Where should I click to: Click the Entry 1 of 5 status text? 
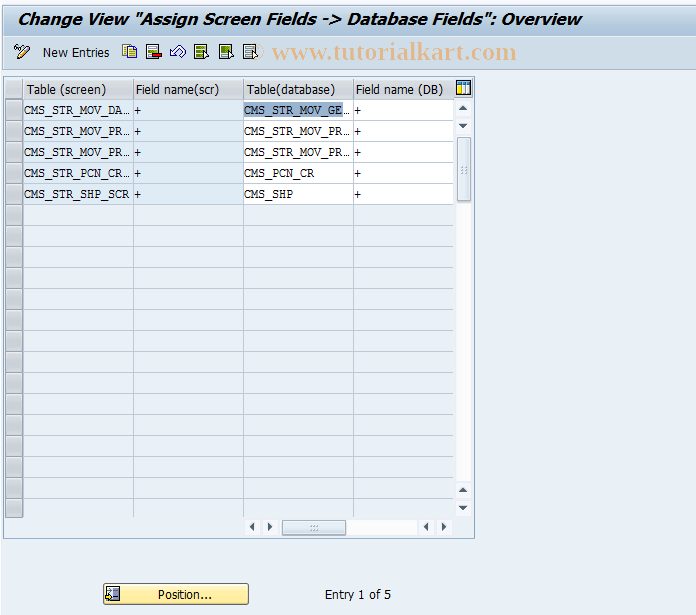[358, 595]
